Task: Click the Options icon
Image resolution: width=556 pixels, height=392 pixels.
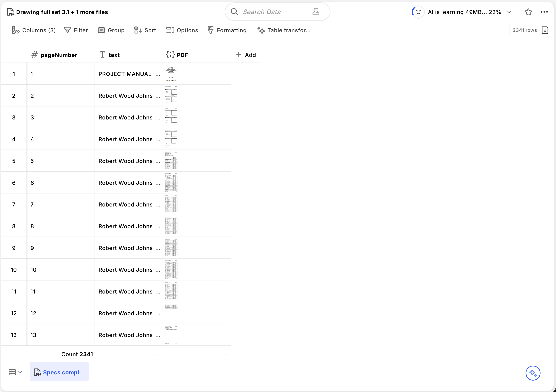Action: [x=170, y=30]
